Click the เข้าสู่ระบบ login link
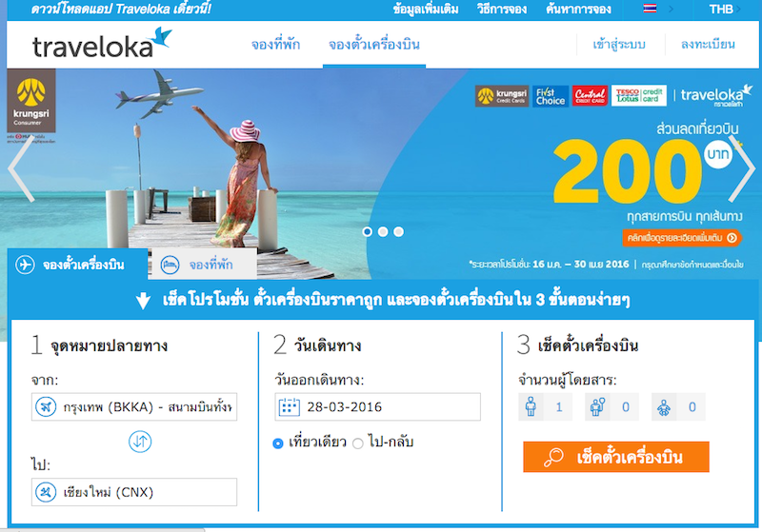Image resolution: width=762 pixels, height=532 pixels. (619, 44)
